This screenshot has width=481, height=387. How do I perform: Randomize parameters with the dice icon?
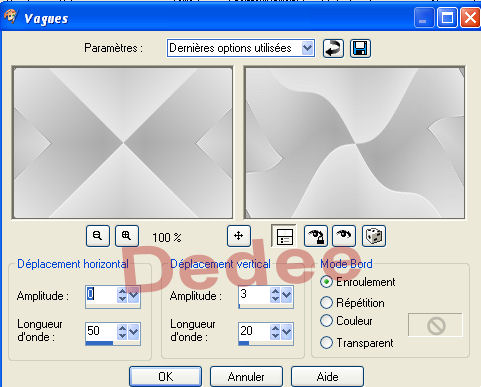(374, 236)
